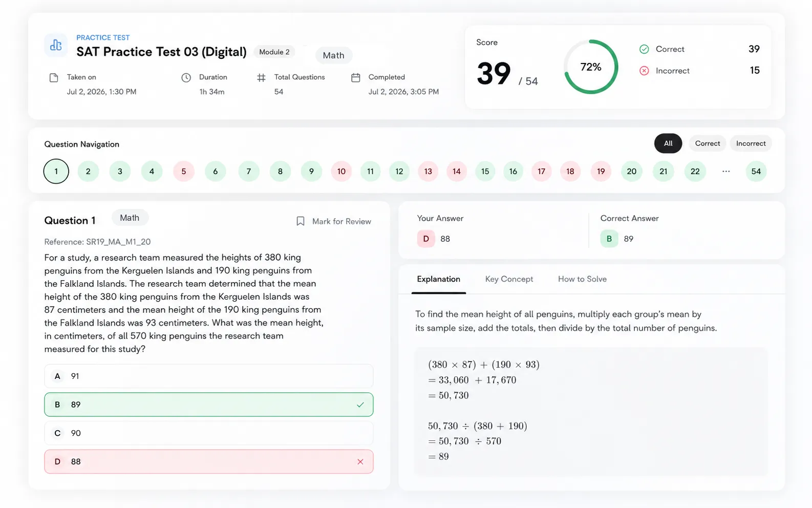Click the clock icon beside Duration
The height and width of the screenshot is (508, 812).
click(x=186, y=78)
